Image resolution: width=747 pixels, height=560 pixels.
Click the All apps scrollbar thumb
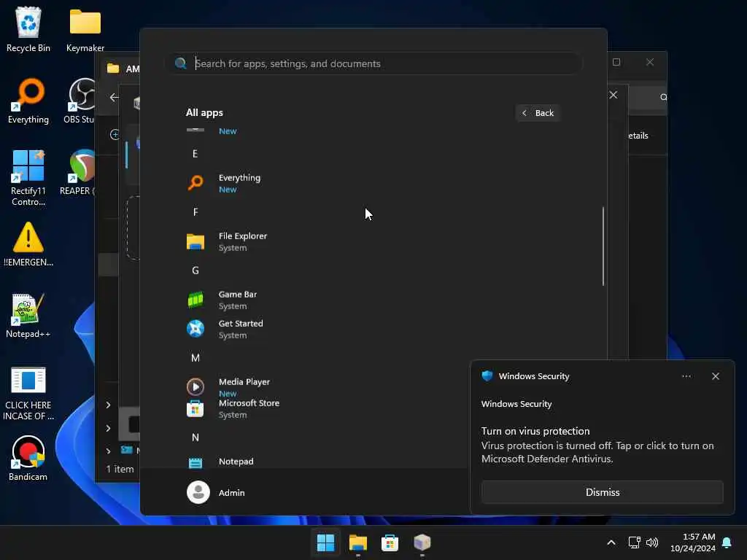[x=603, y=246]
